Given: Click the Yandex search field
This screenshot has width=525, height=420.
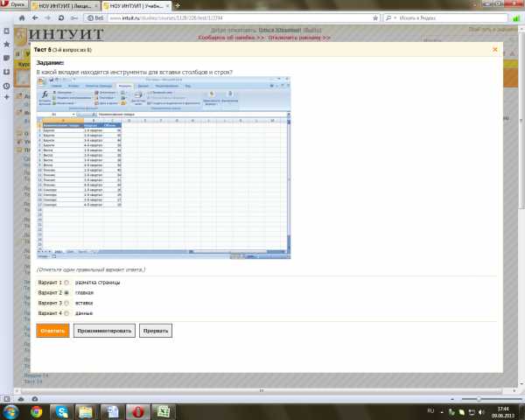Looking at the screenshot, I should (x=452, y=18).
